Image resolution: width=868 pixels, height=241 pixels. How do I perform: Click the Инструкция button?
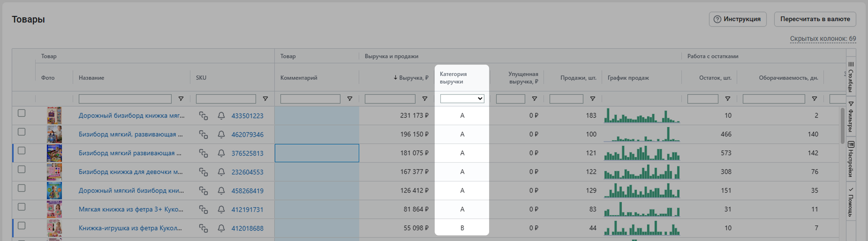[x=737, y=19]
